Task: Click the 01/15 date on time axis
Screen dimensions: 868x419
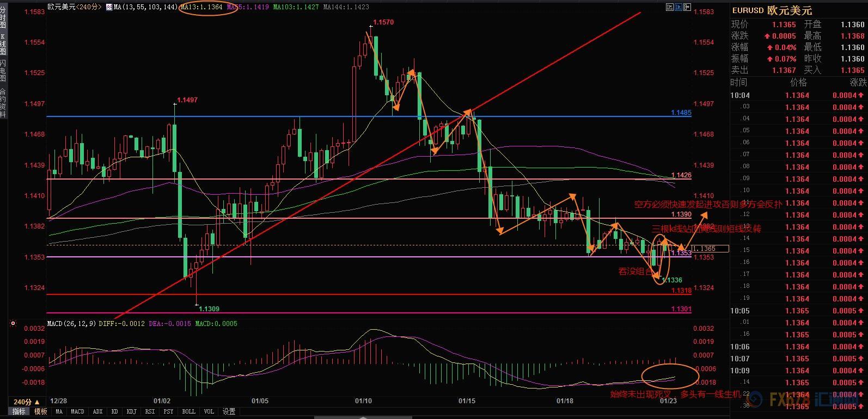Action: click(x=467, y=401)
